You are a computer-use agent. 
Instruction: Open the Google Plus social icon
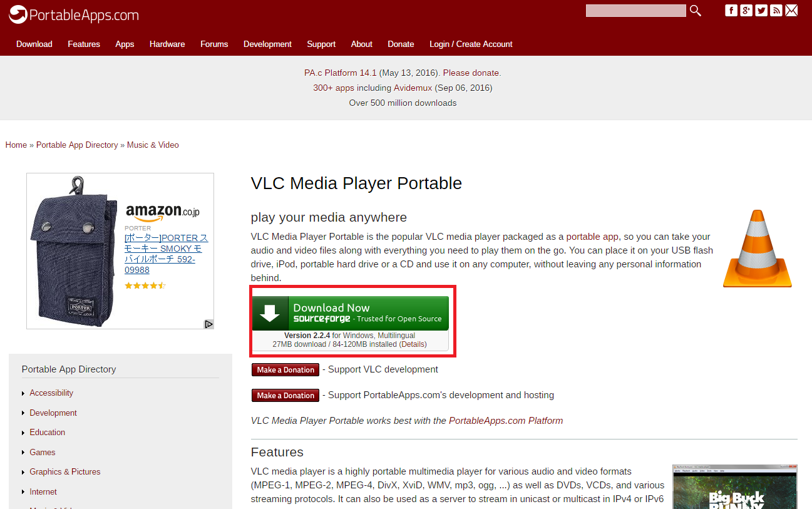coord(746,10)
